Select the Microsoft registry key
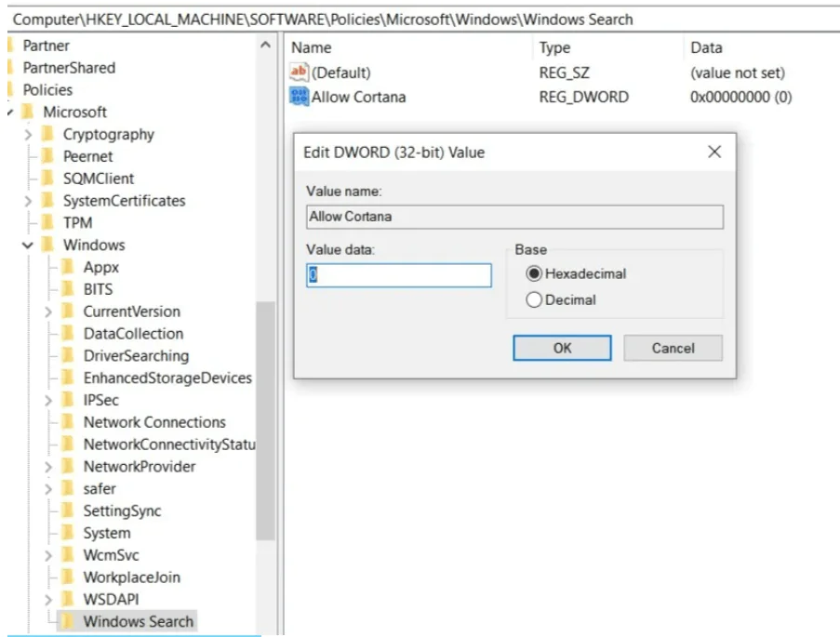Screen dimensions: 840x637 [x=75, y=112]
